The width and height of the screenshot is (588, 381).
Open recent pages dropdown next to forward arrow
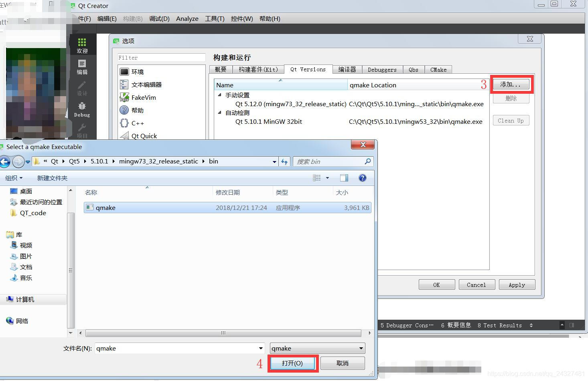coord(28,162)
